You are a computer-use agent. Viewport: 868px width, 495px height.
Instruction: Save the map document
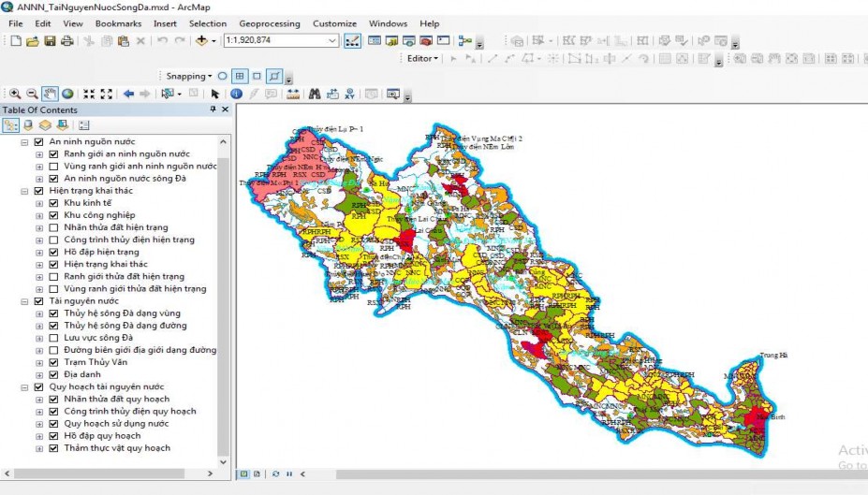pos(50,41)
